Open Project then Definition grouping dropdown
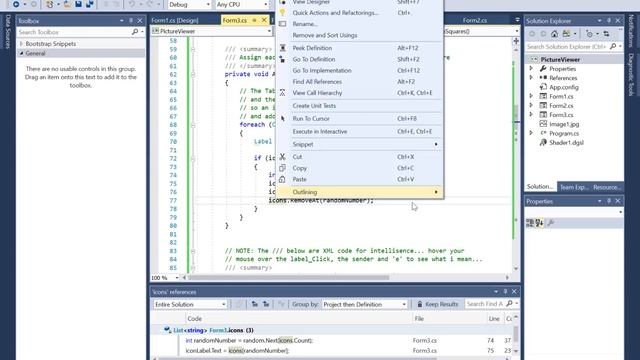The height and width of the screenshot is (360, 640). click(x=364, y=304)
